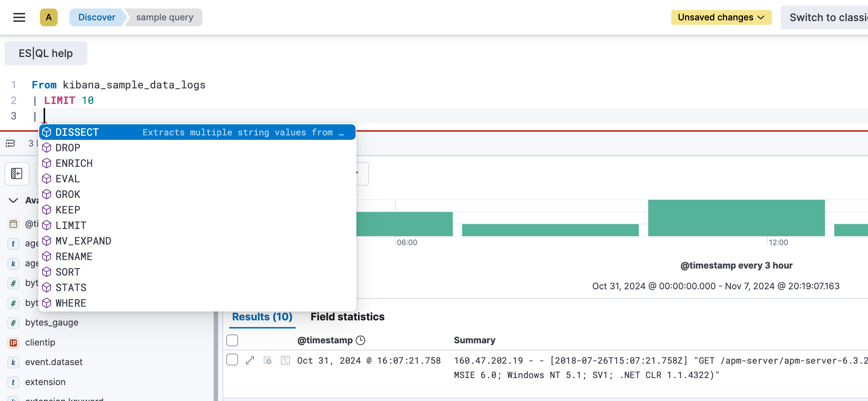The height and width of the screenshot is (401, 868).
Task: Click the bytes_gauge number field icon
Action: pos(13,323)
